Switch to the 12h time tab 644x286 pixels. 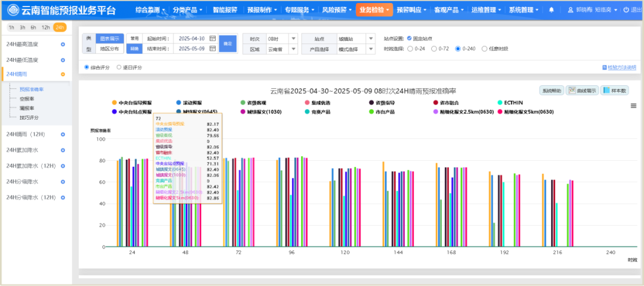click(47, 27)
